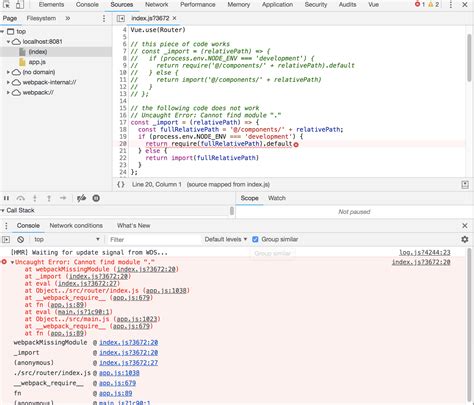The height and width of the screenshot is (405, 474).
Task: Toggle pause on exceptions icon
Action: tap(96, 198)
